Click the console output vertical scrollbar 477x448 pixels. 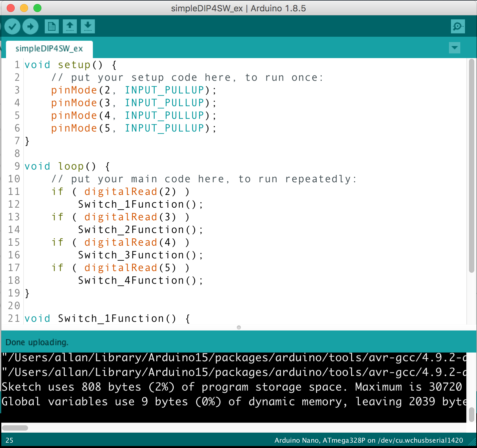(x=471, y=414)
